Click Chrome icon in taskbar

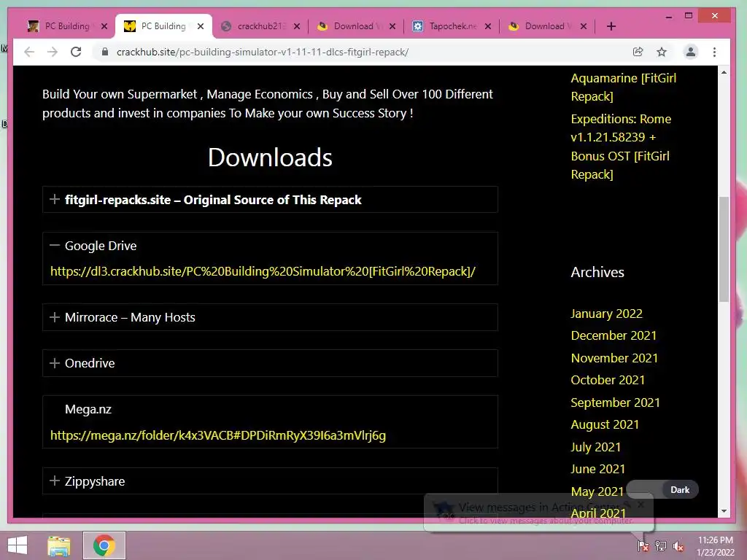[104, 545]
